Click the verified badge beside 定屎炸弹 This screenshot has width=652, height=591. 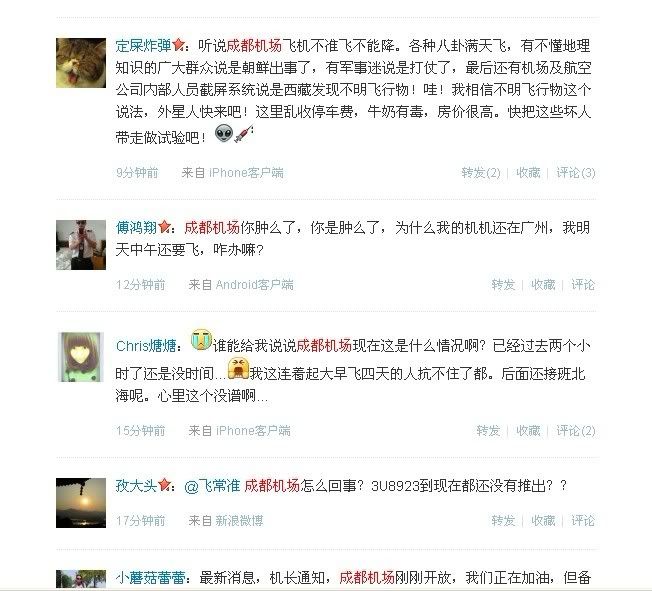(x=178, y=45)
